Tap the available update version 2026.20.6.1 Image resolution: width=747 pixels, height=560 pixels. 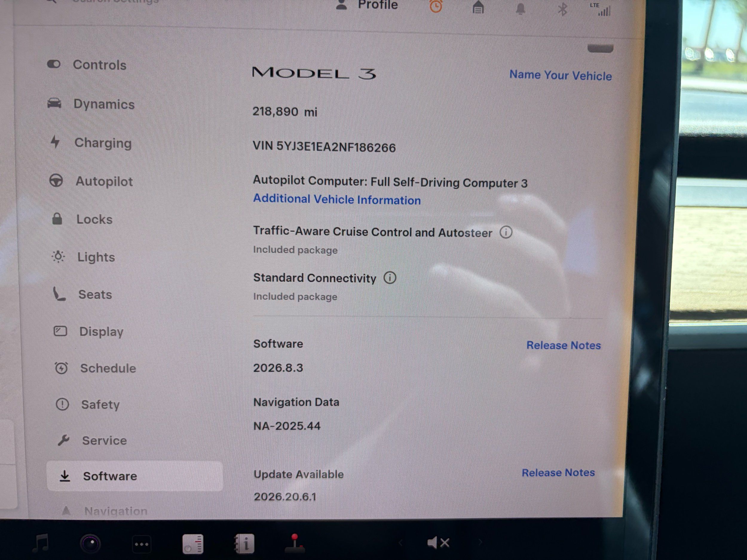point(285,497)
